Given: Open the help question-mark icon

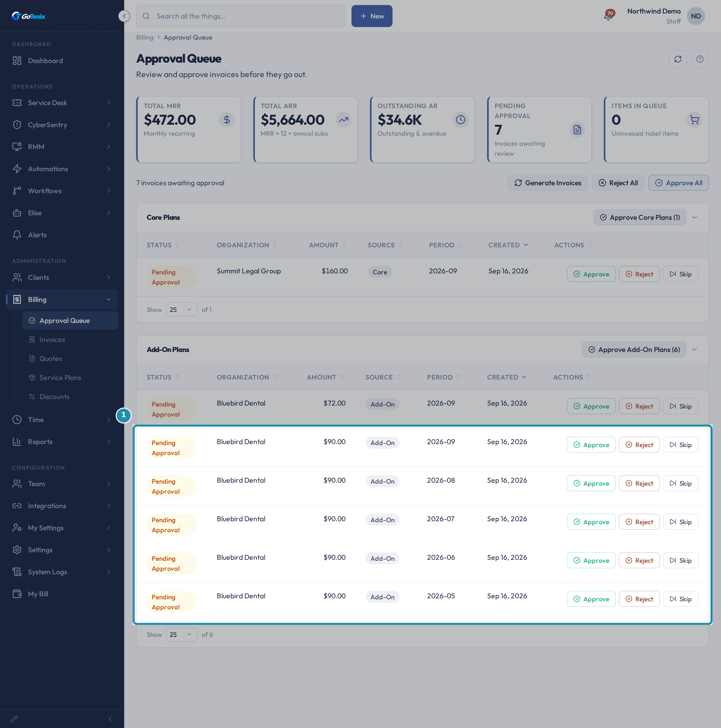Looking at the screenshot, I should [699, 59].
